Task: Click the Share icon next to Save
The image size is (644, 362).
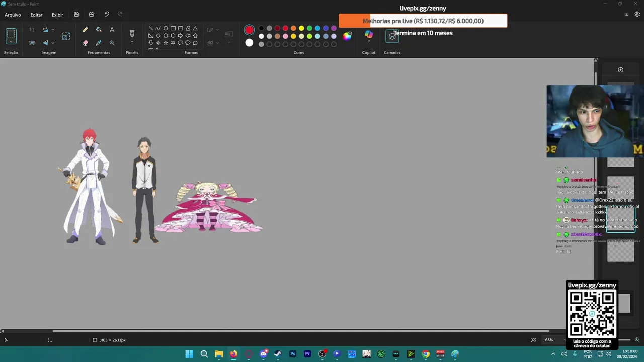Action: click(x=92, y=15)
